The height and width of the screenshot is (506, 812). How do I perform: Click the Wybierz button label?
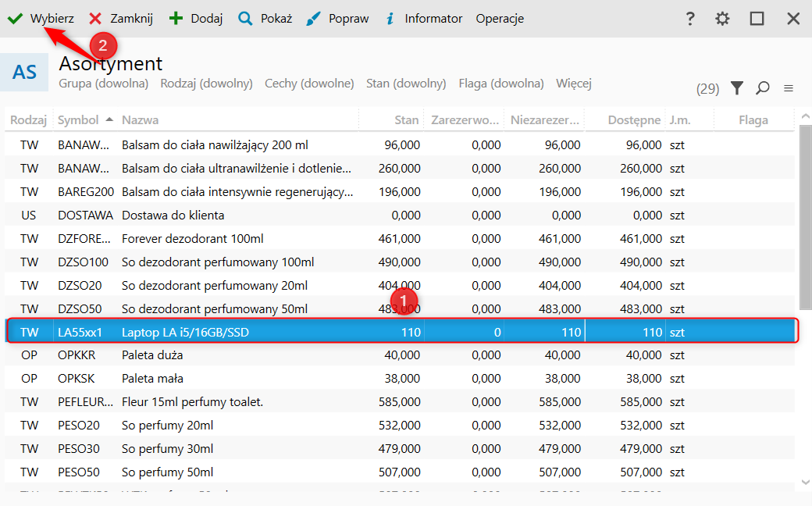click(52, 19)
